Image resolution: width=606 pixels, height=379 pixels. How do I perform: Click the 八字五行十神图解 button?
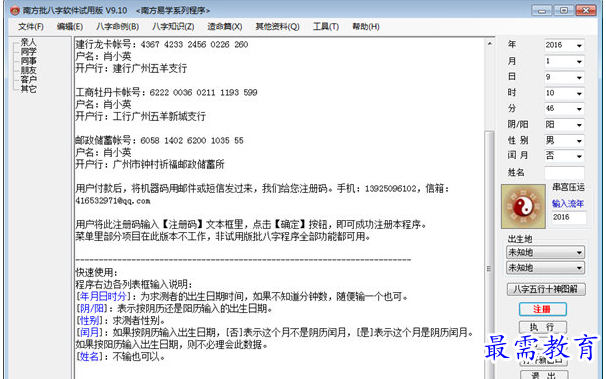[x=546, y=289]
